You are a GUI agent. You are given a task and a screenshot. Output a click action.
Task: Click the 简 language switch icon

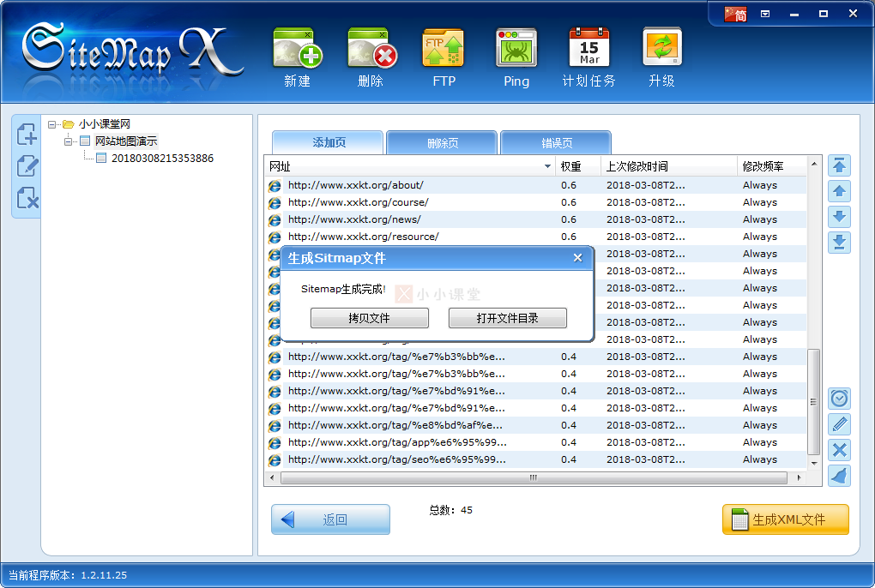pos(735,14)
